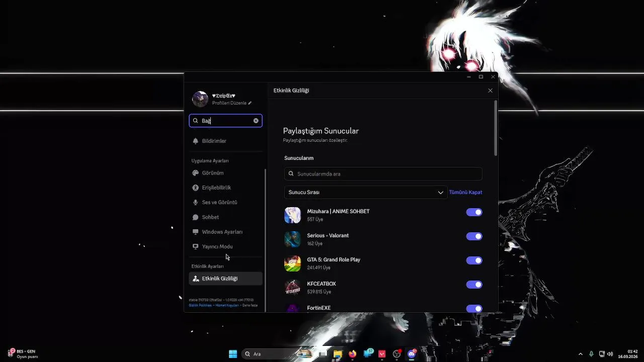644x362 pixels.
Task: Open the taskbar app with badge 37
Action: 368,353
